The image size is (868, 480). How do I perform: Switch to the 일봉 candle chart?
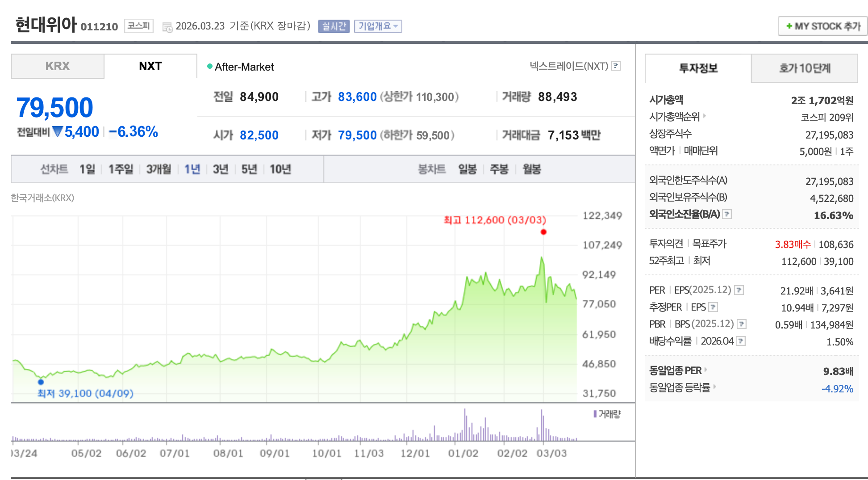pos(467,169)
